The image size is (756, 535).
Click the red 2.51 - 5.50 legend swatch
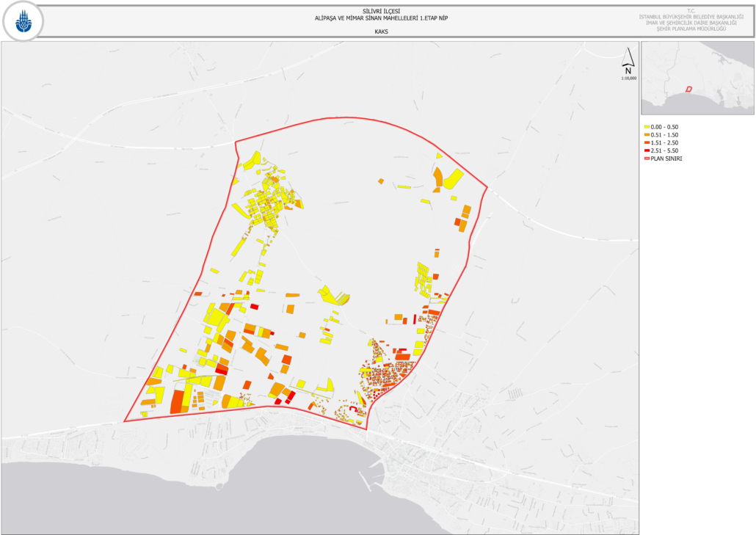[x=647, y=150]
